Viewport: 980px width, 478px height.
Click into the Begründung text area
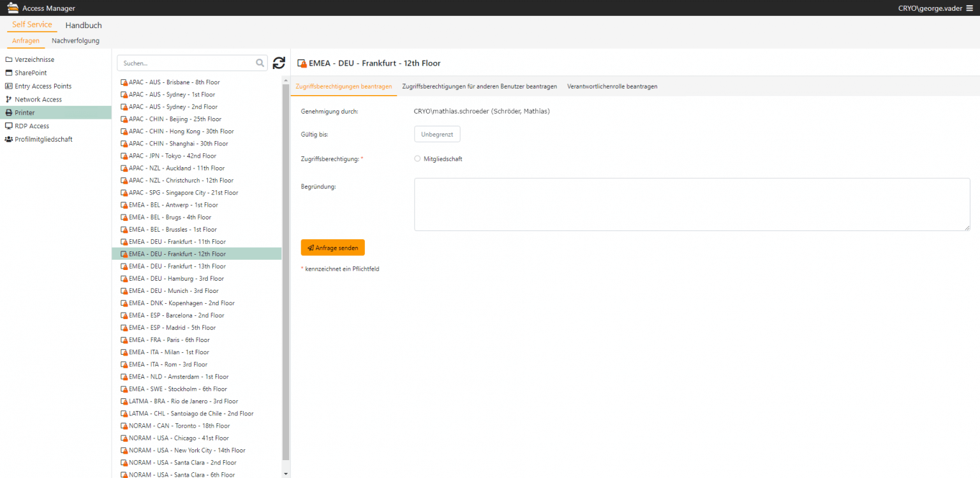[692, 204]
